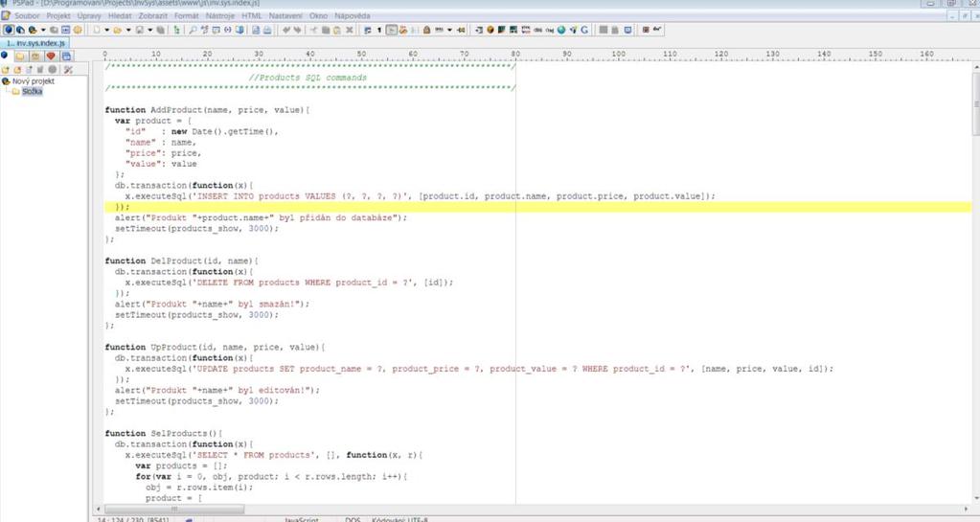Click the monitor icon at toolbar right

pyautogui.click(x=627, y=30)
